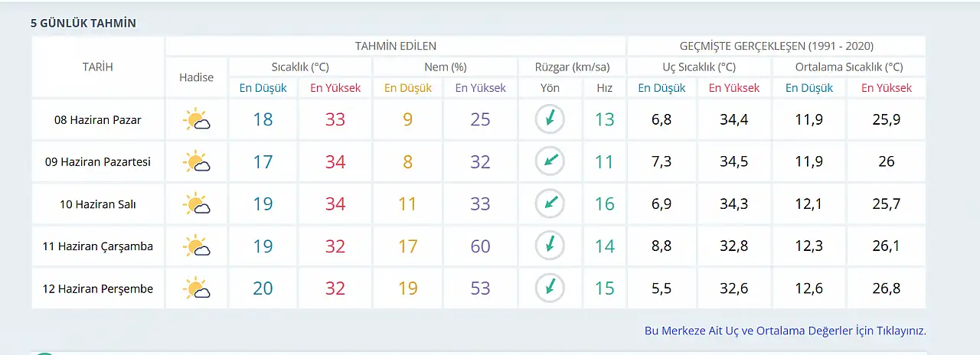
Task: Click the weather icon for 09 Haziran Pazartesi
Action: 197,161
